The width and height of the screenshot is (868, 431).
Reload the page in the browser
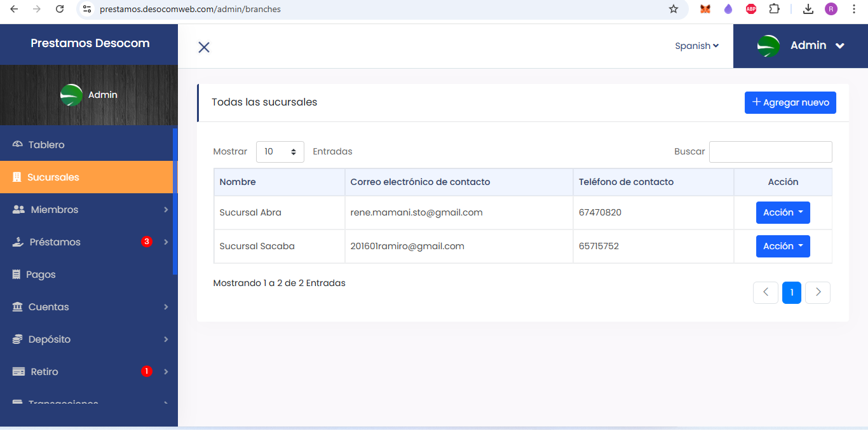[x=60, y=9]
